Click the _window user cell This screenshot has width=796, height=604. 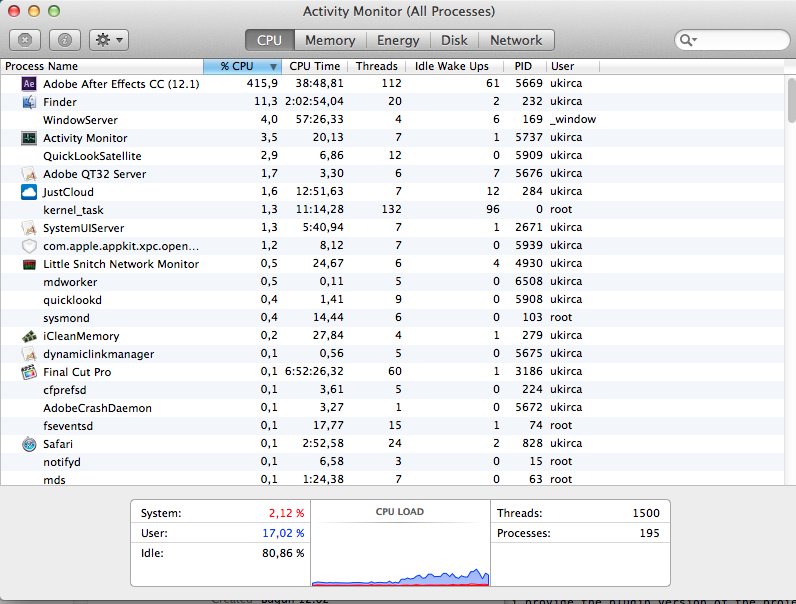[573, 119]
